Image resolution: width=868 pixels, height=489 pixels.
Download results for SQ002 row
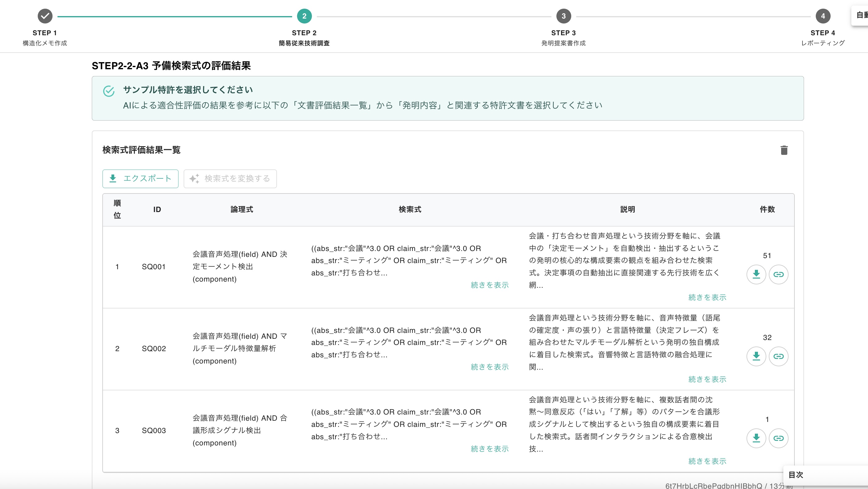tap(756, 356)
